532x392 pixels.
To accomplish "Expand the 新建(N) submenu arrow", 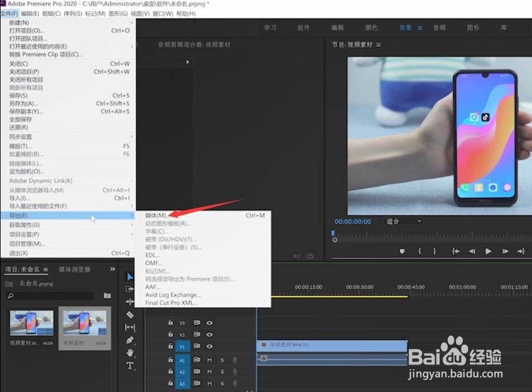I will (x=131, y=22).
